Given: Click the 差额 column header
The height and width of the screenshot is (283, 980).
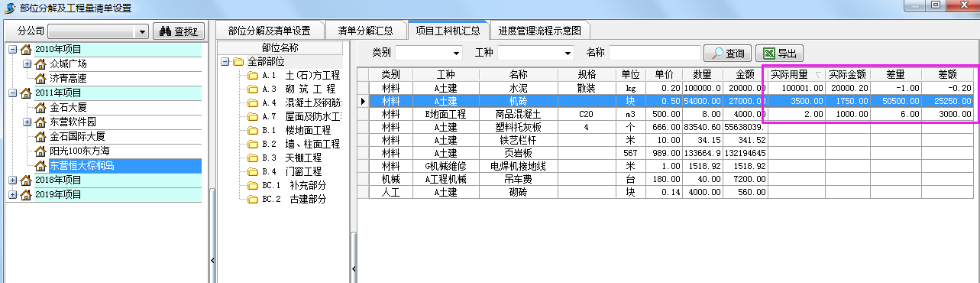Looking at the screenshot, I should point(947,74).
